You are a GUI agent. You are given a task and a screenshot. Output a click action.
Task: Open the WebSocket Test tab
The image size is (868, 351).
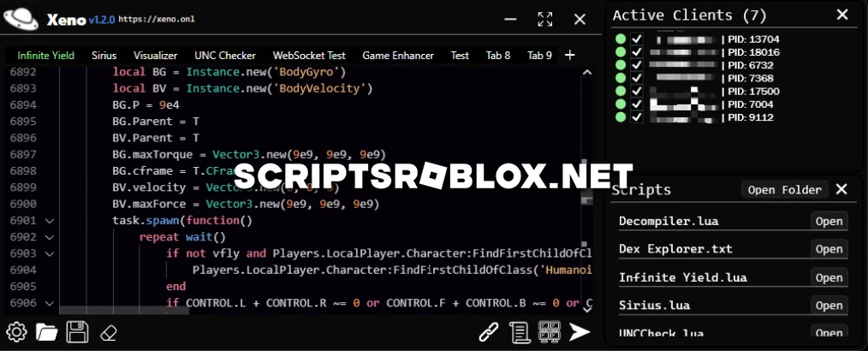[309, 56]
